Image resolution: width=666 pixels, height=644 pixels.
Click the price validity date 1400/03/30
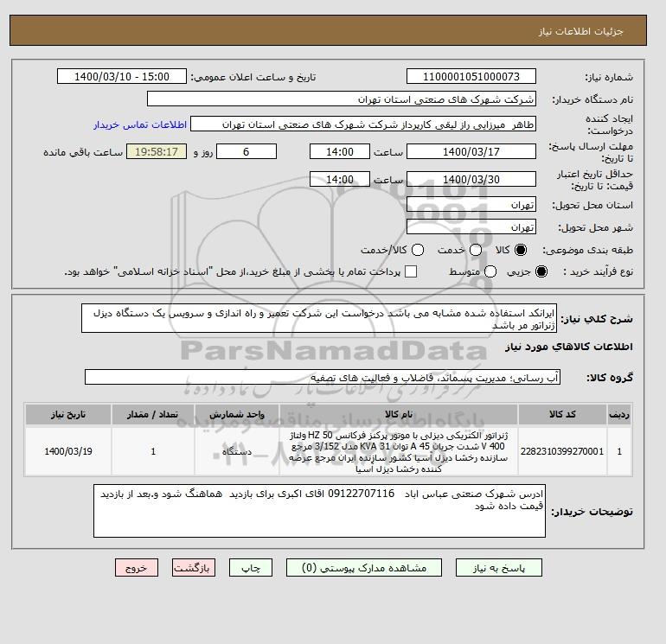[x=471, y=179]
